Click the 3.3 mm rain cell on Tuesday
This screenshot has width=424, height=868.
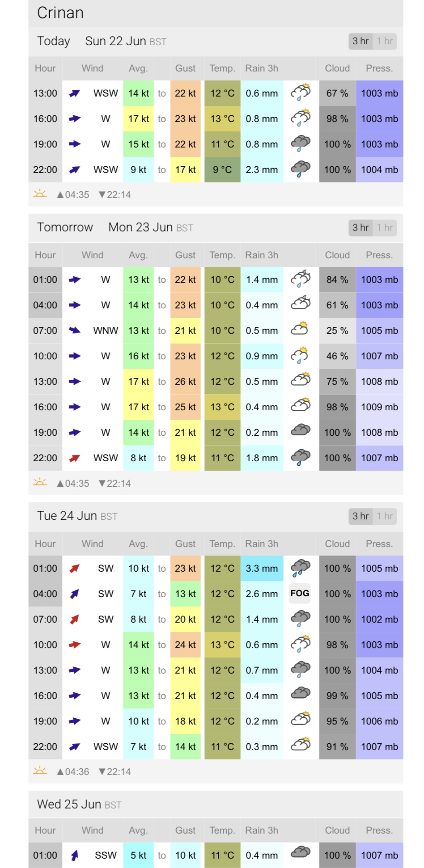(x=262, y=568)
